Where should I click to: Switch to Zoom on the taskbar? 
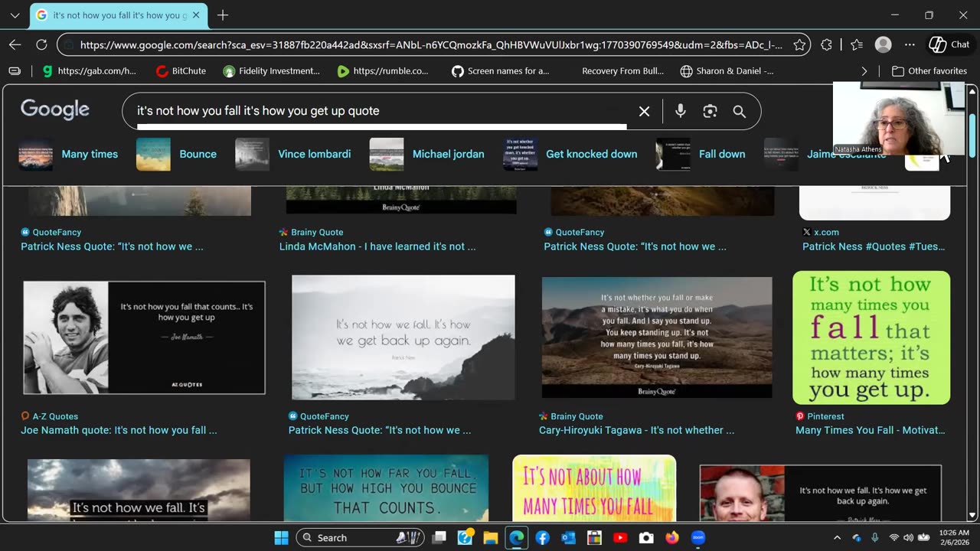point(698,538)
